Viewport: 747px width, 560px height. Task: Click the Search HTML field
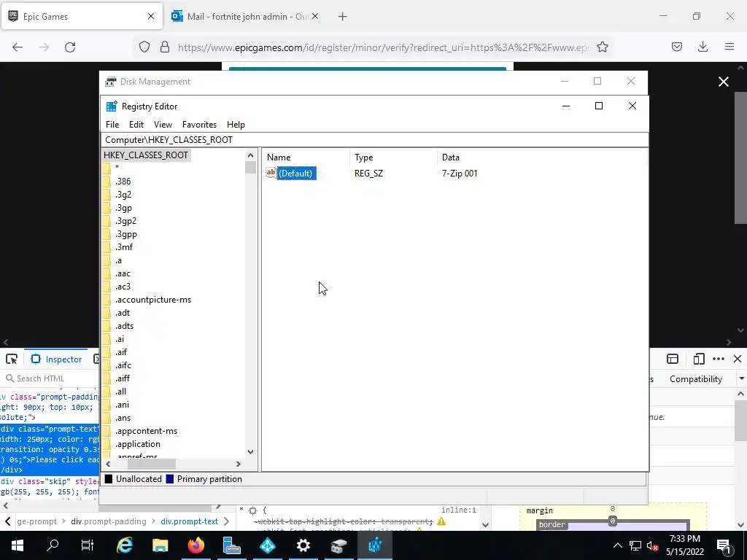pos(50,378)
